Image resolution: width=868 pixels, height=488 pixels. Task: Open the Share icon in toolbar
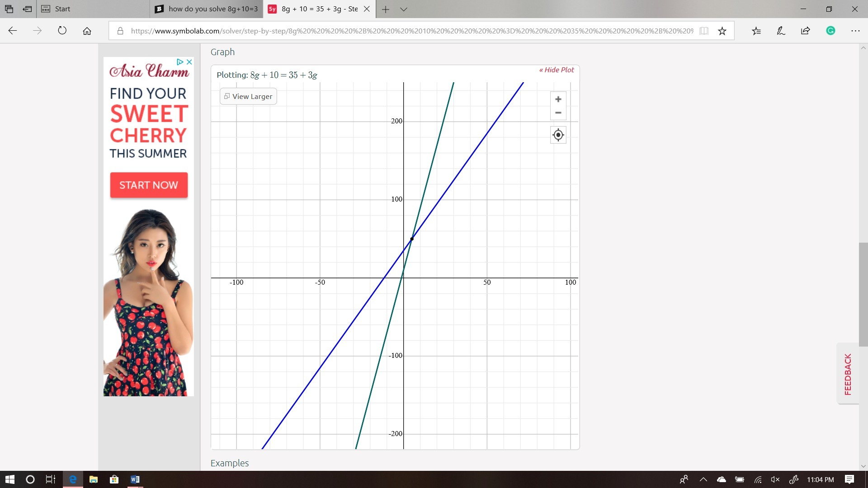(x=805, y=31)
